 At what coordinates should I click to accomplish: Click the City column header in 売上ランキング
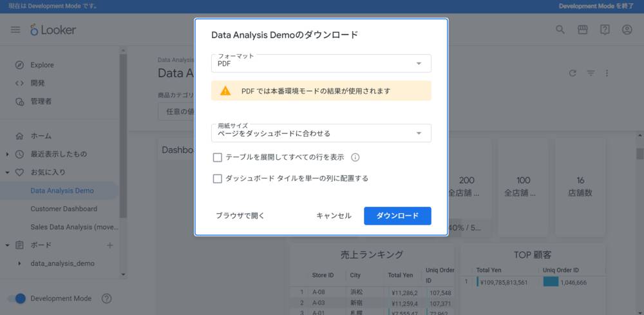[355, 275]
